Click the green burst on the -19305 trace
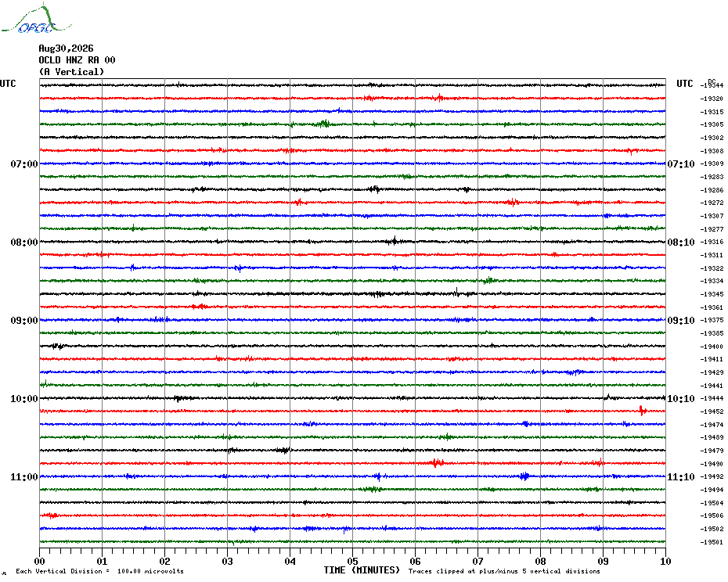Viewport: 728px width, 582px height. 323,124
